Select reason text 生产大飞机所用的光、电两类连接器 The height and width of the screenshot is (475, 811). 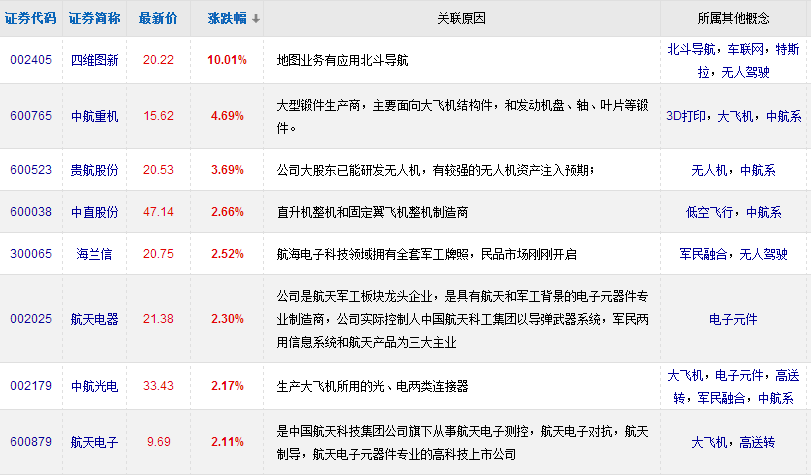tap(372, 387)
